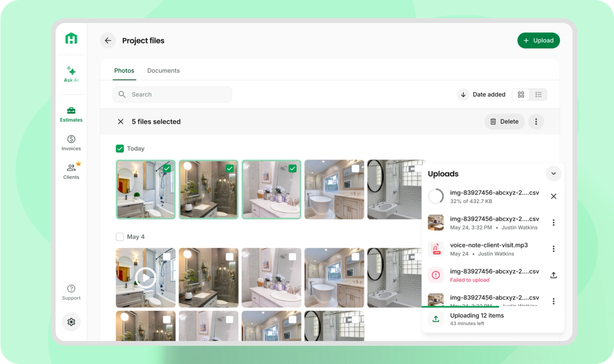This screenshot has height=364, width=614.
Task: Check the May 4 group checkbox
Action: pos(120,237)
